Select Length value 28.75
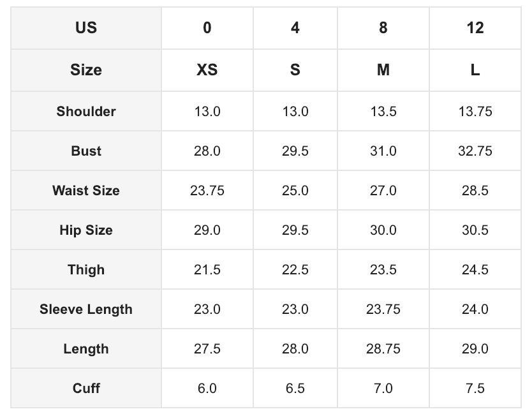The width and height of the screenshot is (532, 416). (383, 349)
